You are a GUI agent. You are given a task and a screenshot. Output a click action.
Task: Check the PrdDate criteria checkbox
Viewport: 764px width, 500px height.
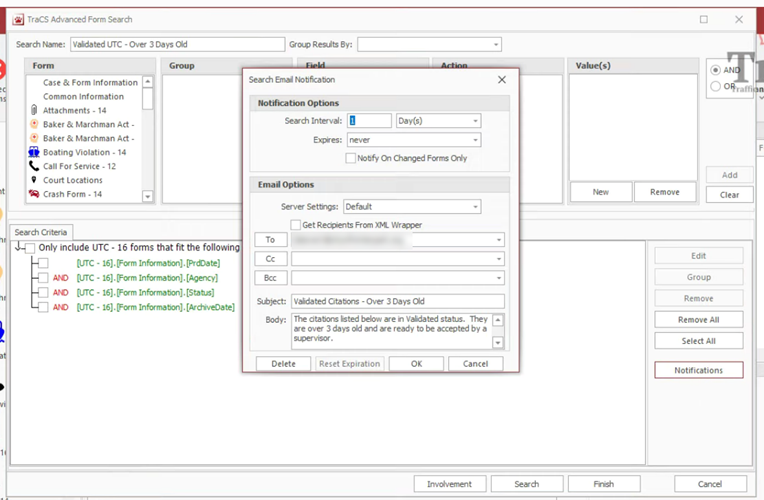point(43,263)
